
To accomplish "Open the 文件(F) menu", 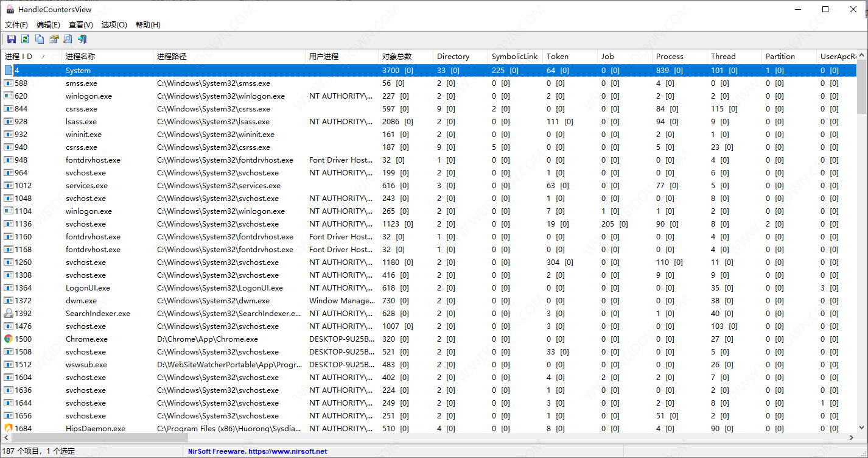I will coord(16,25).
